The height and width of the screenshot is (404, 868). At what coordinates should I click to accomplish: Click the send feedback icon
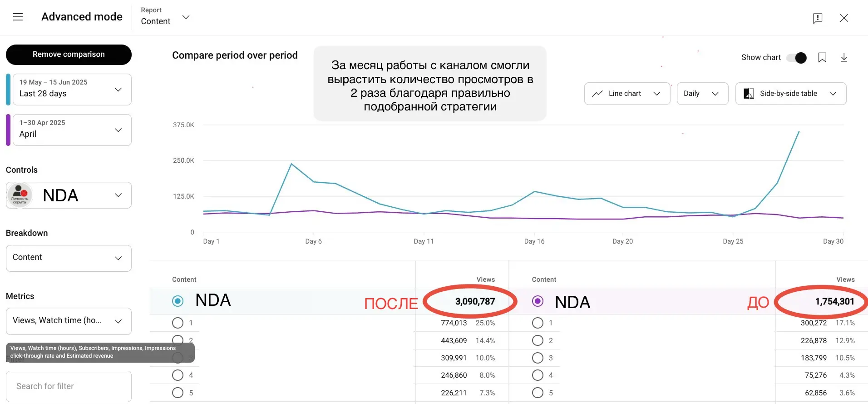818,18
